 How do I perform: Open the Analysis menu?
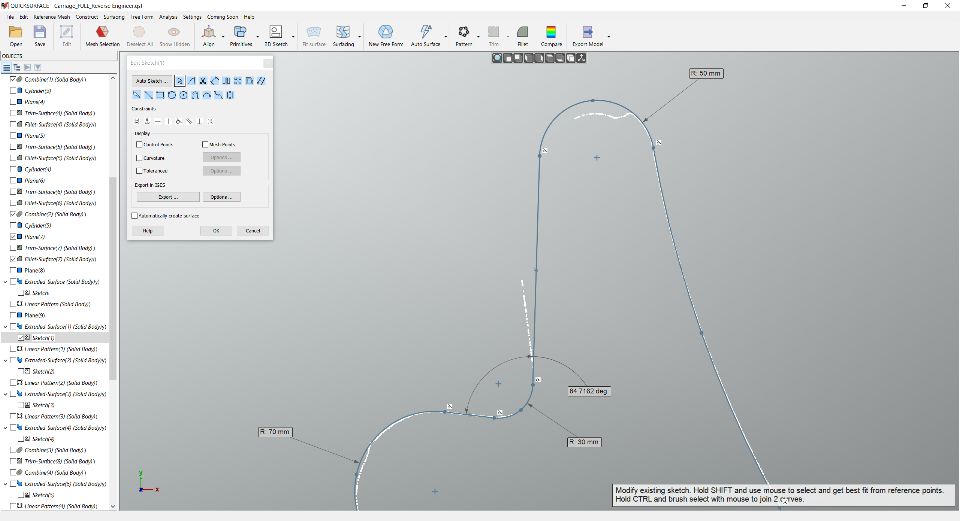click(168, 17)
